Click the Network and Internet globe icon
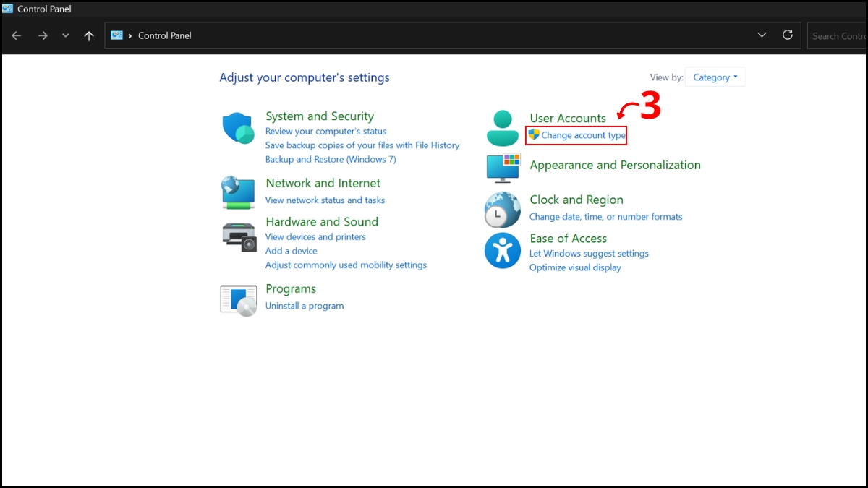This screenshot has height=488, width=868. click(238, 192)
